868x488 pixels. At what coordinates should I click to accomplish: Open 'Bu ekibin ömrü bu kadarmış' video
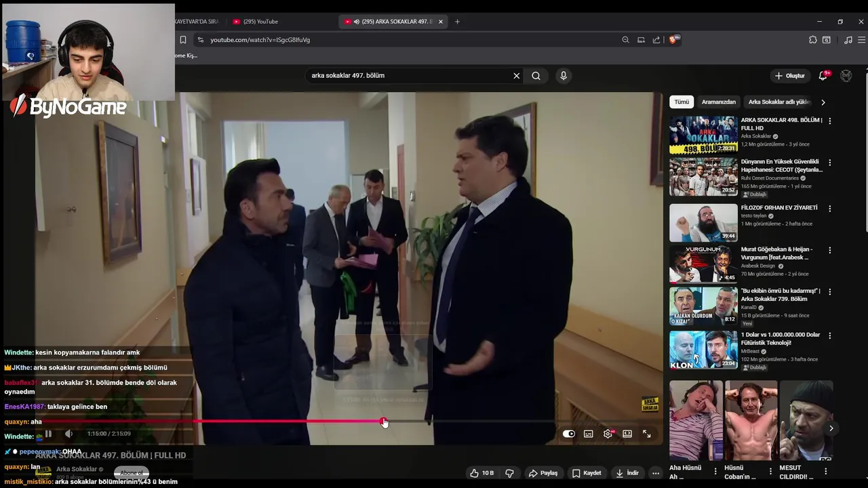781,295
